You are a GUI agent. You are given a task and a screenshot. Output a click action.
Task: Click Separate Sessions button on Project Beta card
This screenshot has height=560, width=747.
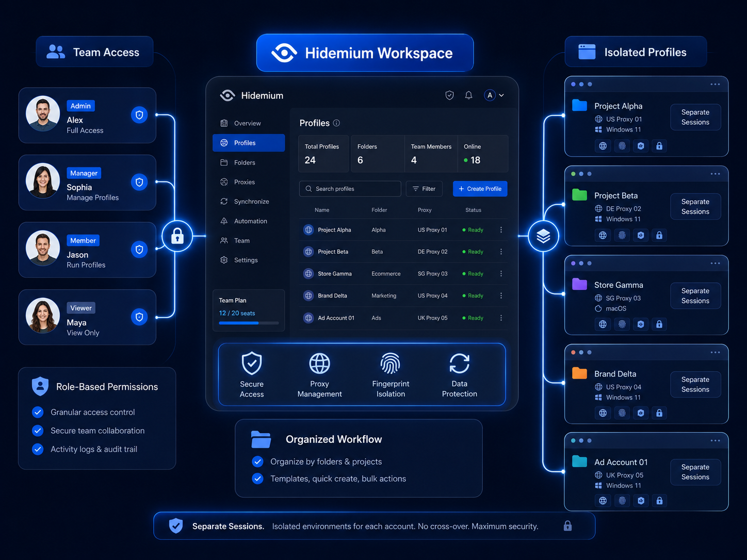[695, 207]
